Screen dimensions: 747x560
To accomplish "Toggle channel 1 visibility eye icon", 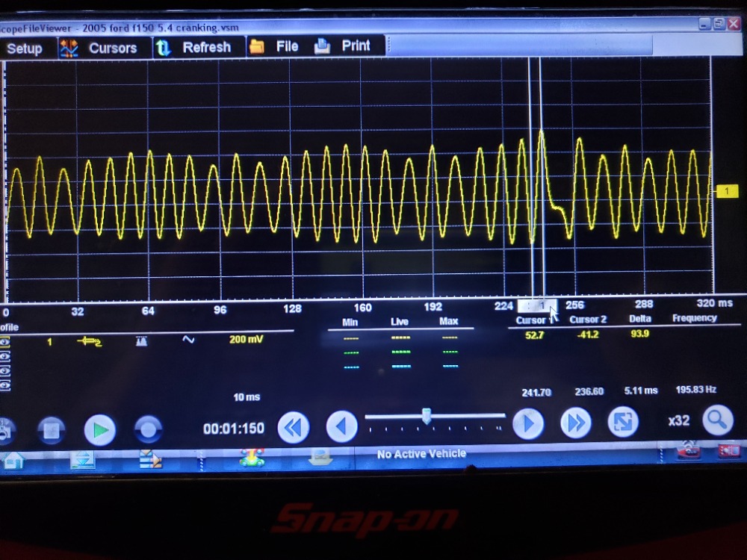I will (6, 342).
